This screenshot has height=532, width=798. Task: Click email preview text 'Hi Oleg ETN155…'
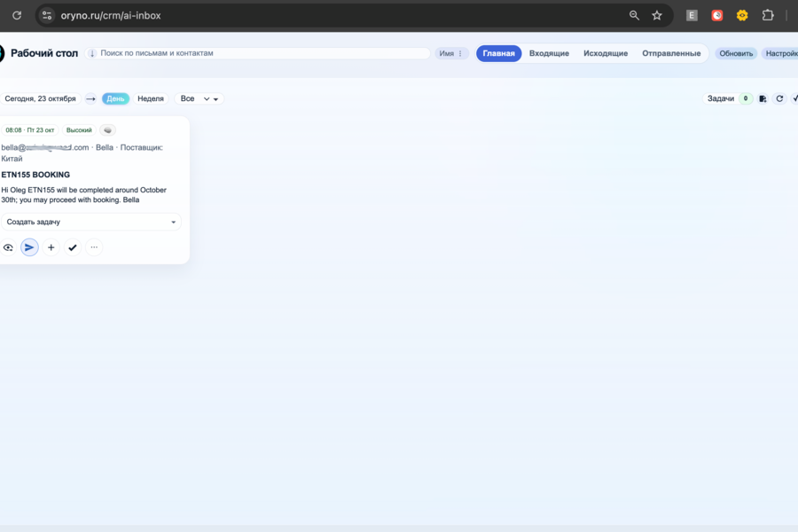click(x=84, y=195)
